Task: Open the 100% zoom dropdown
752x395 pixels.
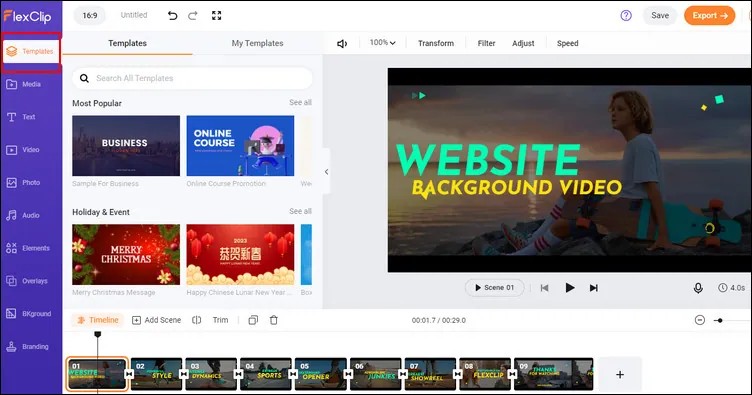Action: [382, 43]
